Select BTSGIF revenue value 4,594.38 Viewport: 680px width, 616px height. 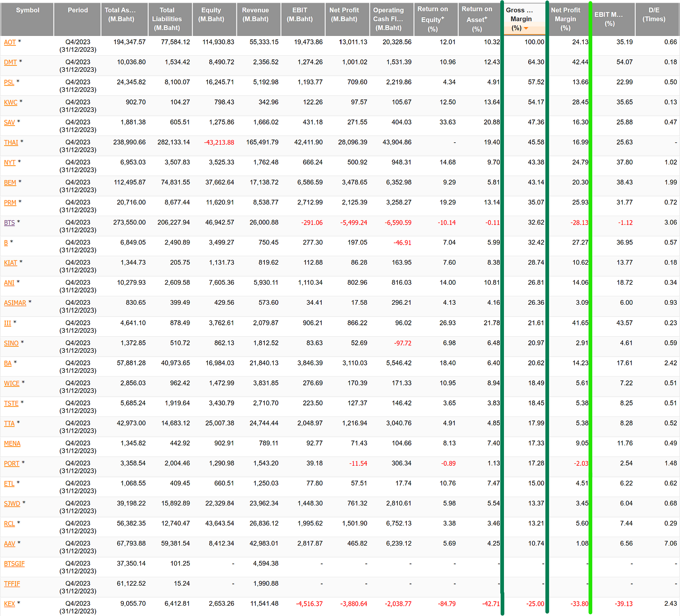pyautogui.click(x=266, y=564)
